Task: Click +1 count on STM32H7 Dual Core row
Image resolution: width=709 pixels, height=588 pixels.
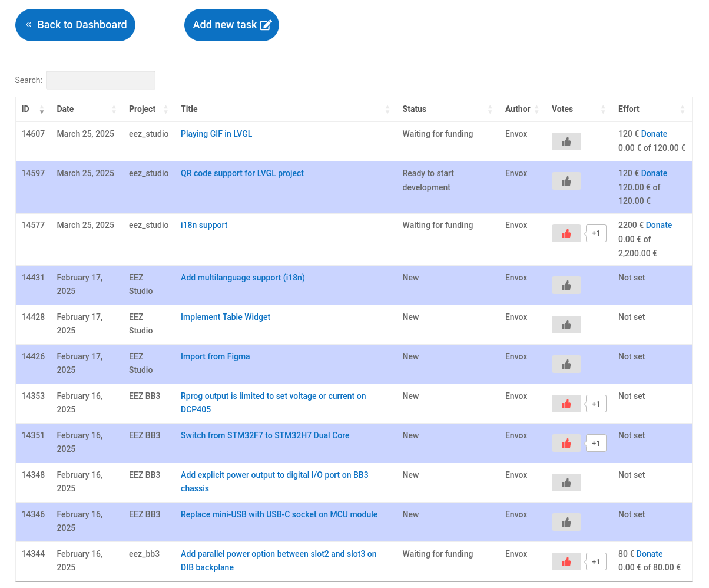Action: point(596,443)
